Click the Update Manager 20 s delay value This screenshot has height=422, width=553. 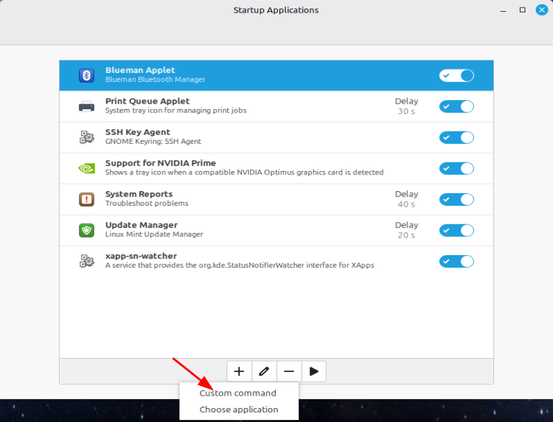(x=406, y=236)
